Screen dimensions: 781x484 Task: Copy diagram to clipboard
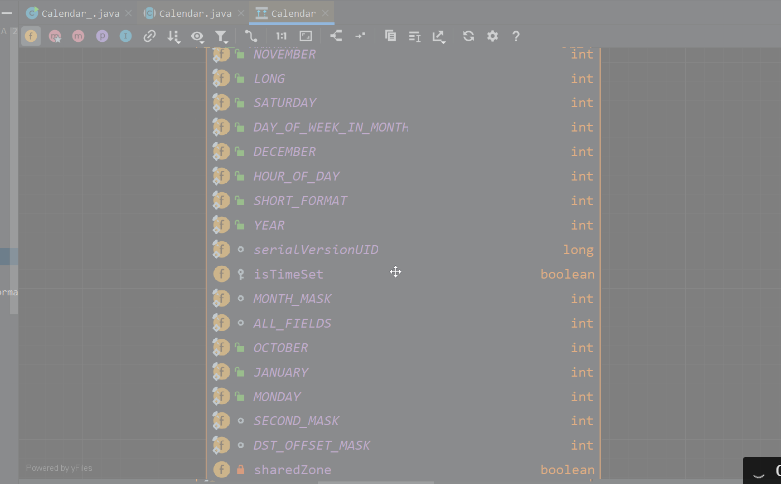390,36
